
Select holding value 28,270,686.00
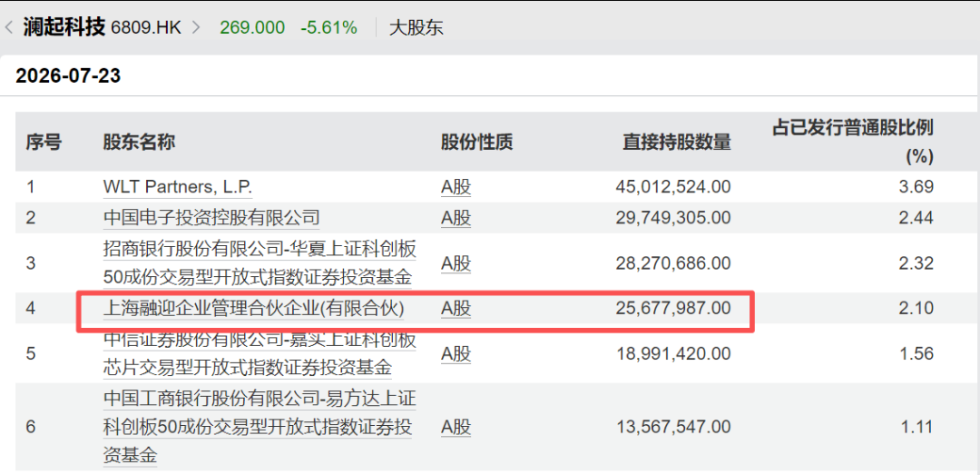(673, 262)
